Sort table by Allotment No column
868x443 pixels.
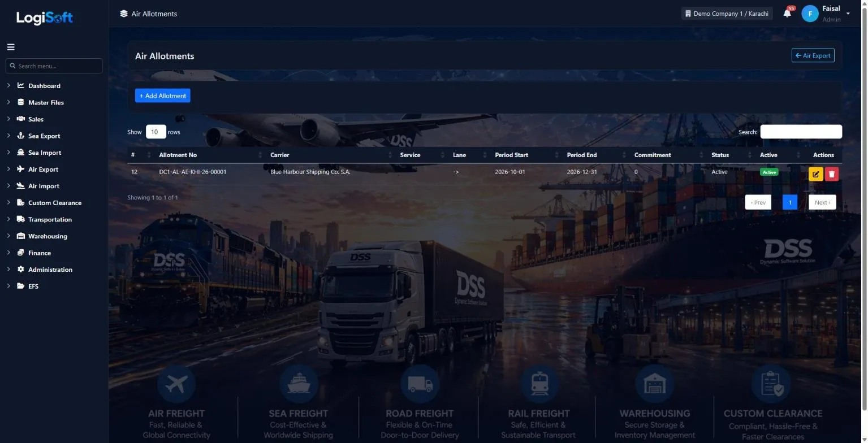(208, 155)
